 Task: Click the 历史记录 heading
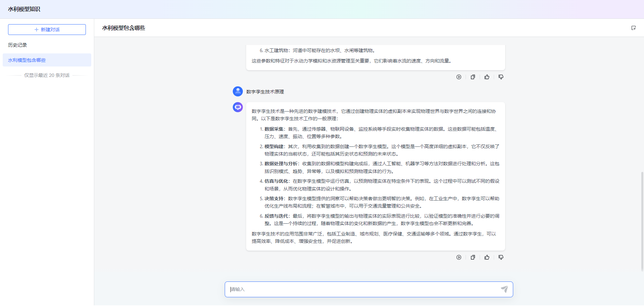coord(17,45)
